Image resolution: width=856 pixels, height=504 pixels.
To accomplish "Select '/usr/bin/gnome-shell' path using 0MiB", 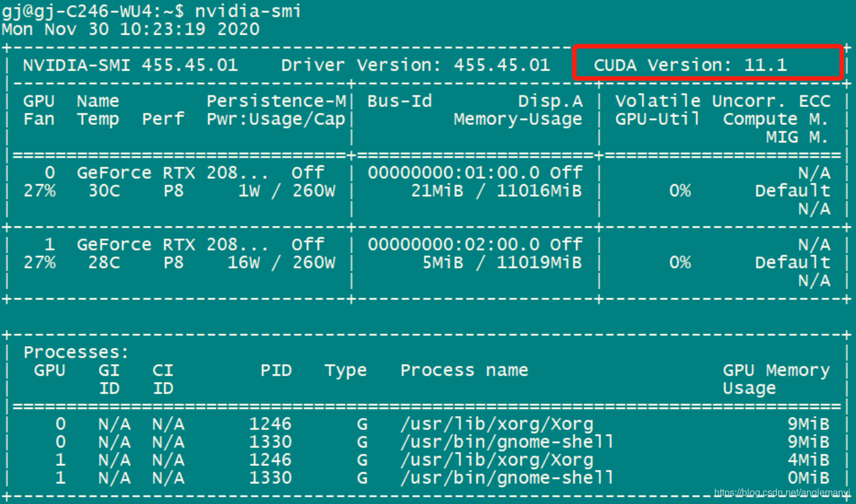I will coord(507,477).
